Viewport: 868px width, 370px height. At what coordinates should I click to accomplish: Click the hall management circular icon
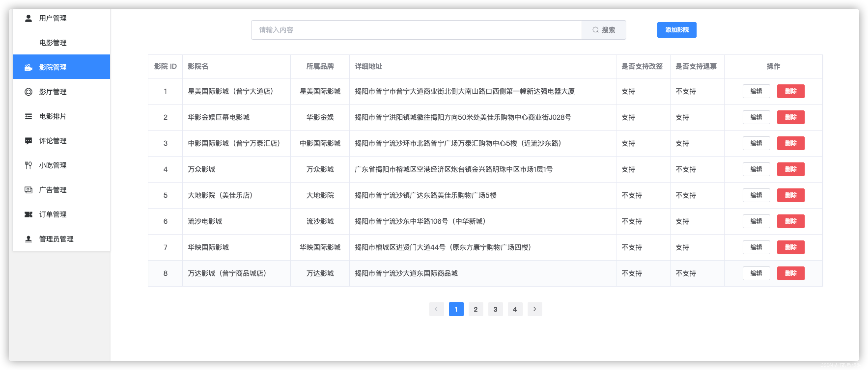tap(28, 92)
